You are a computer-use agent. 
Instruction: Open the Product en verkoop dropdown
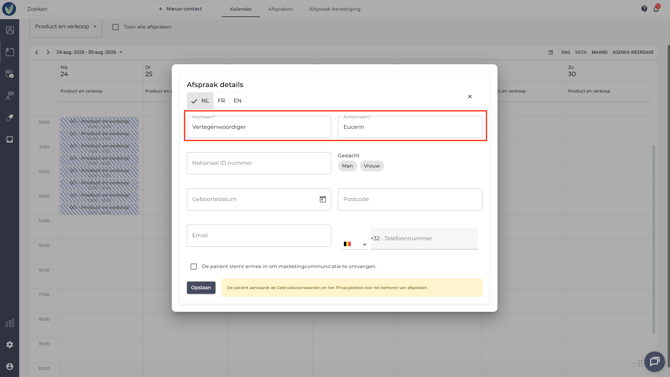click(65, 27)
